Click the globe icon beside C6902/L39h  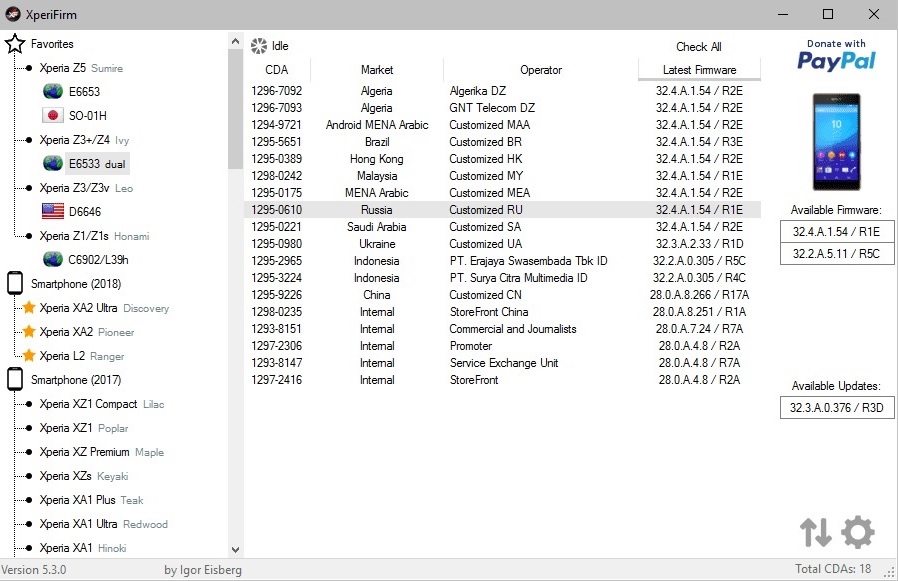53,259
